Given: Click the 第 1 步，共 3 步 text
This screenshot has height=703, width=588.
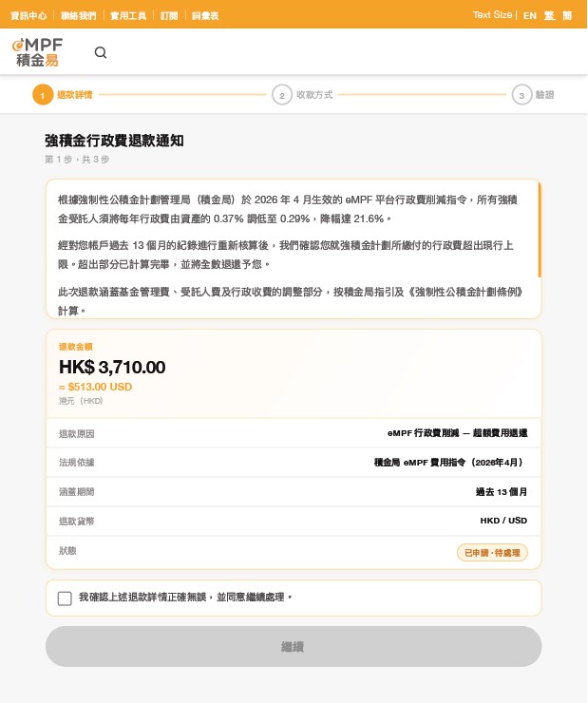Looking at the screenshot, I should click(x=77, y=160).
